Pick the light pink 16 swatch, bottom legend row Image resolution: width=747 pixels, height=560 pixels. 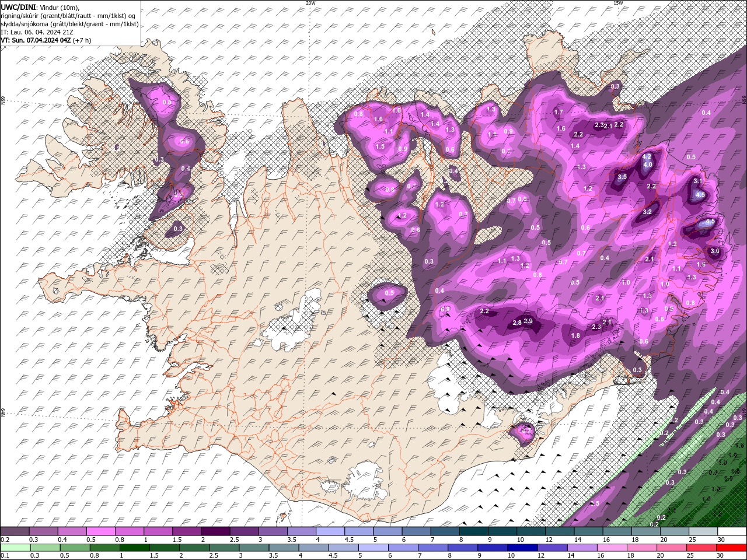click(x=611, y=548)
